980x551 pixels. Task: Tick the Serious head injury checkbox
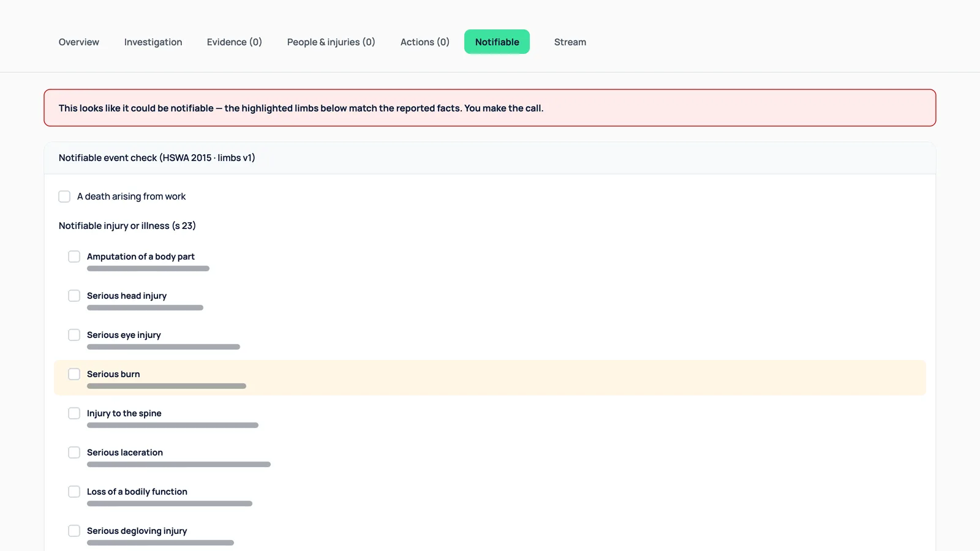click(74, 296)
